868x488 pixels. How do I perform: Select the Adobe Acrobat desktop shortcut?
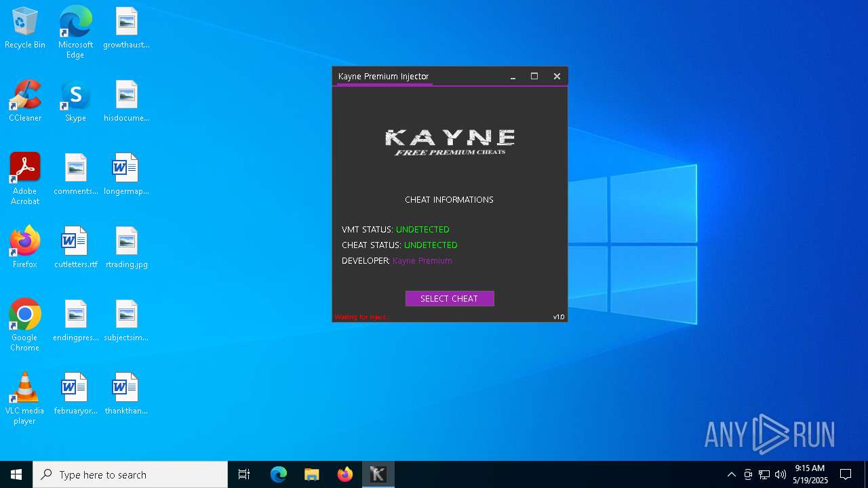click(x=25, y=179)
